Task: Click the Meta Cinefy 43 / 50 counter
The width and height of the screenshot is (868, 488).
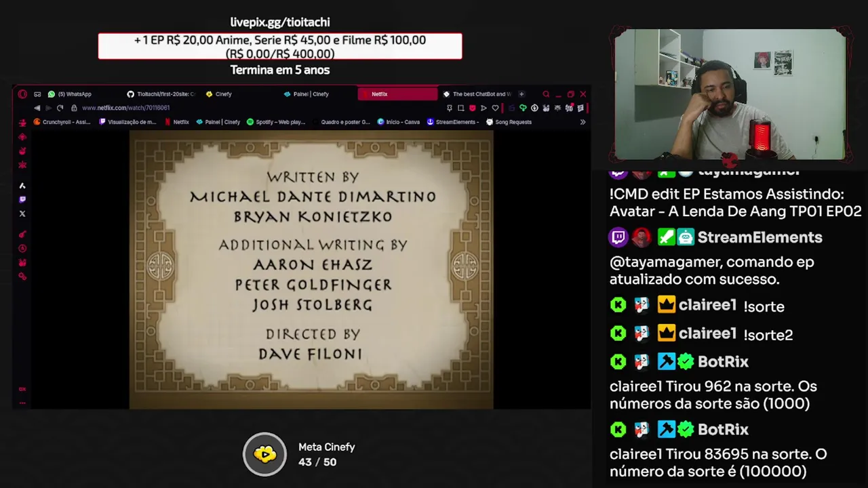Action: (317, 462)
